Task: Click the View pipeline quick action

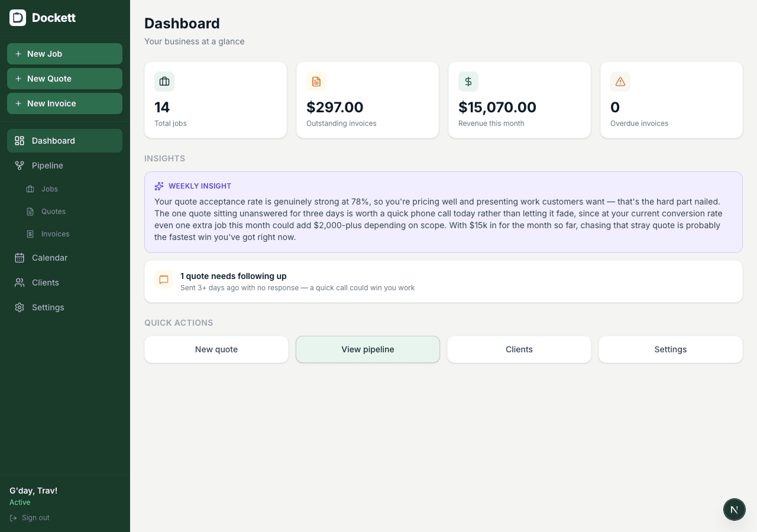Action: (367, 349)
